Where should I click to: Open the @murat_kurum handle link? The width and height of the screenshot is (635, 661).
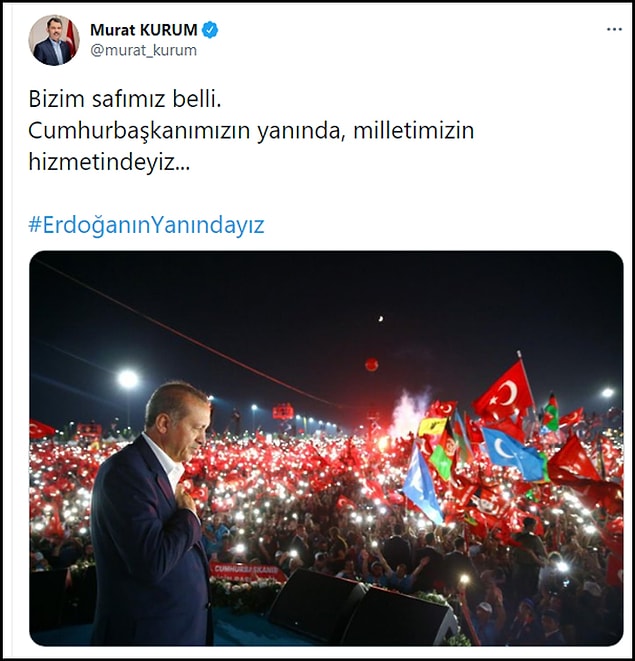pos(143,50)
